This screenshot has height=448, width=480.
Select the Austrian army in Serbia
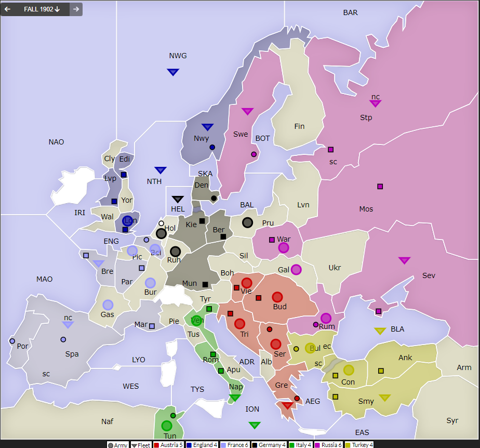[276, 344]
